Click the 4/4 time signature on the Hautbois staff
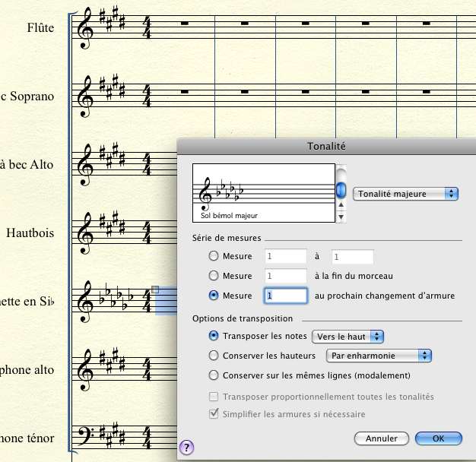Viewport: 476px width, 462px height. click(147, 233)
